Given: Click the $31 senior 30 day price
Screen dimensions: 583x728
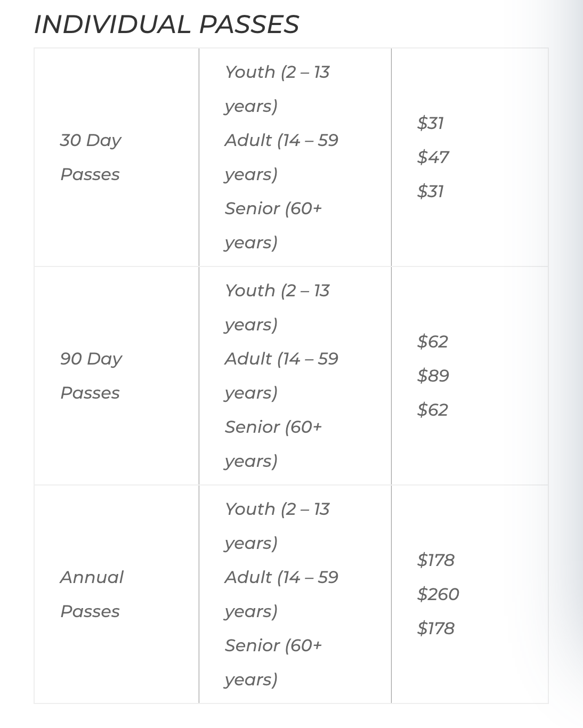Looking at the screenshot, I should (x=431, y=191).
